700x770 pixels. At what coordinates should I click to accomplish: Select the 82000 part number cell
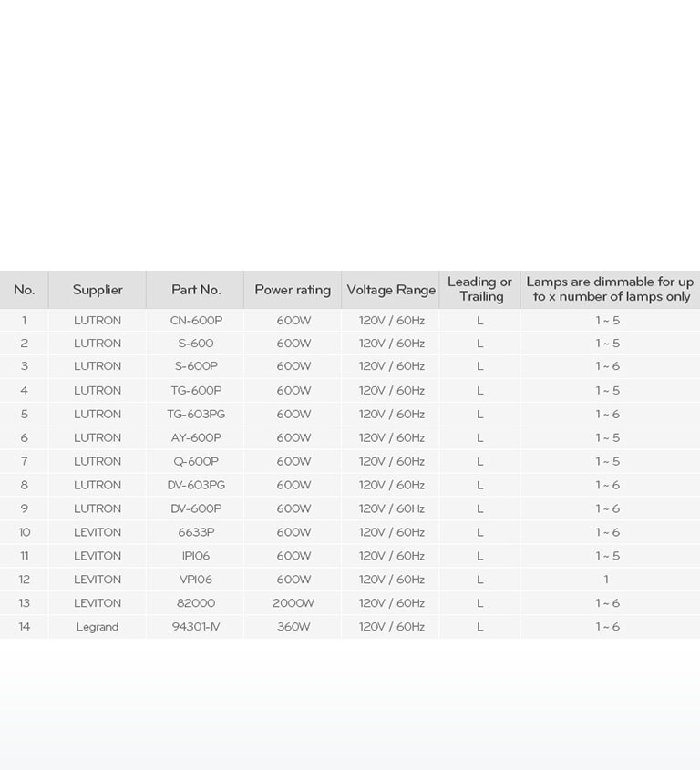click(196, 603)
